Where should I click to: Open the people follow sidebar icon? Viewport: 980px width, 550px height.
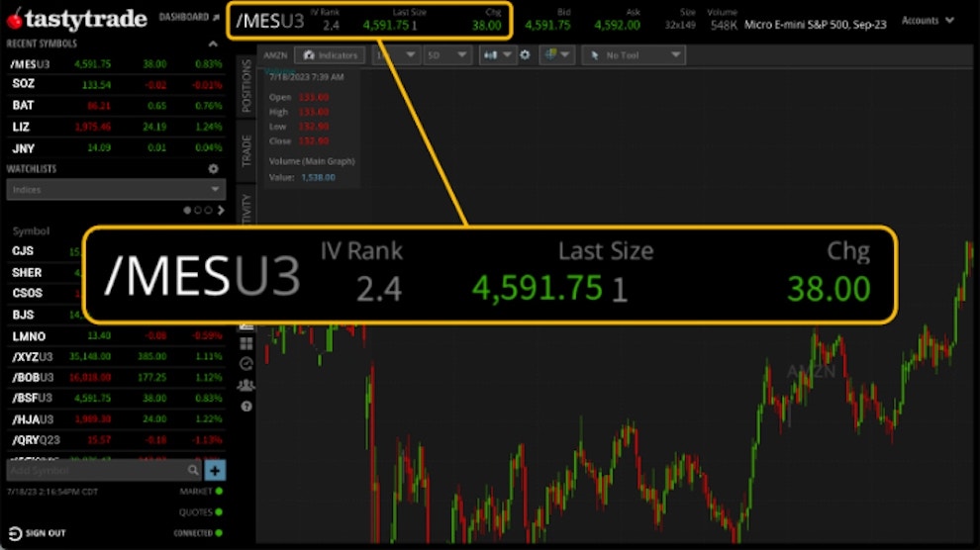[246, 385]
